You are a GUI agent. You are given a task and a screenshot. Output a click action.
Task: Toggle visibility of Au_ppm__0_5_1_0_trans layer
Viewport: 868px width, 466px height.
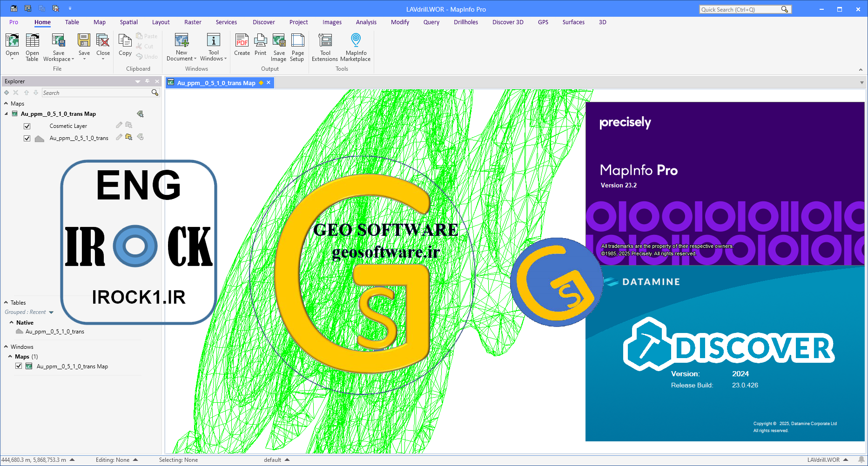point(27,138)
